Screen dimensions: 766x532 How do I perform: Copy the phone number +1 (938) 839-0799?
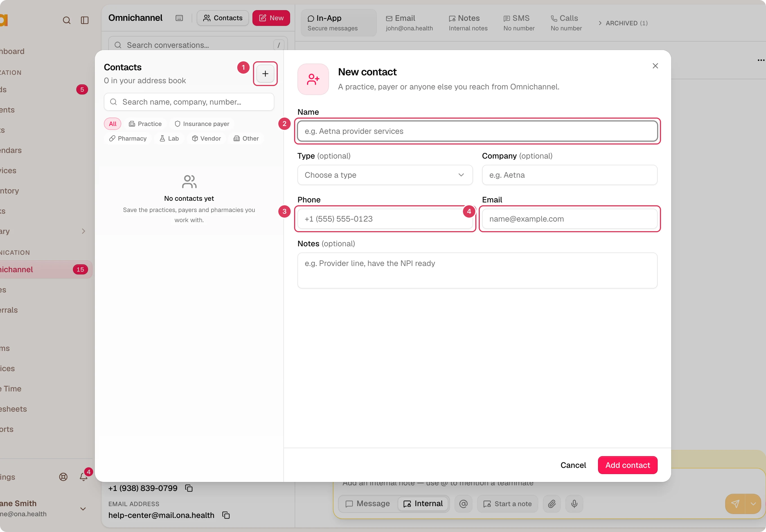point(189,488)
